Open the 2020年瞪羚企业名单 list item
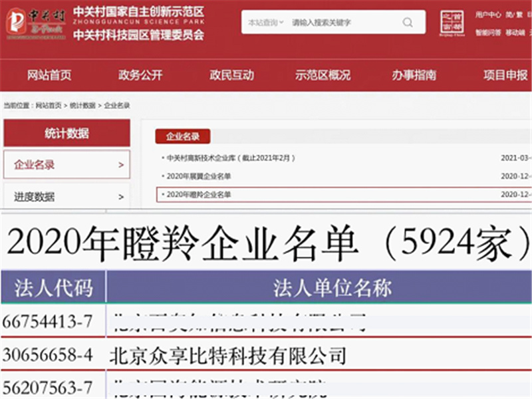 pyautogui.click(x=199, y=194)
